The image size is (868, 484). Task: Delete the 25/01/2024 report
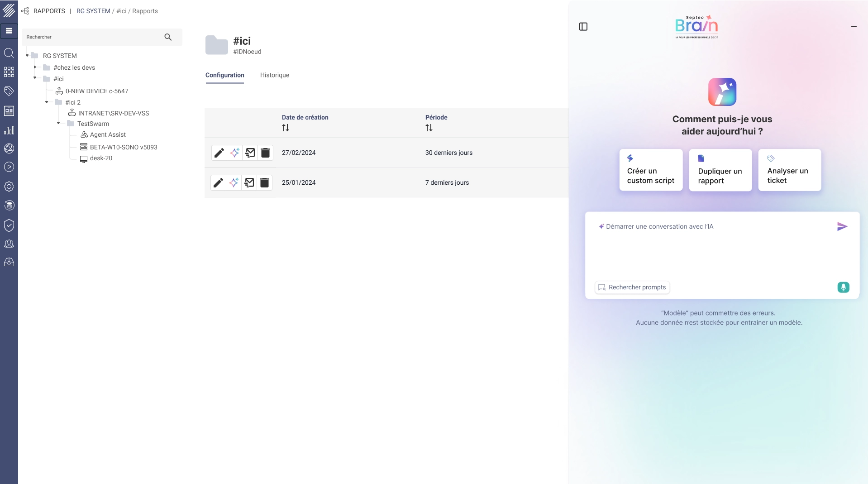click(265, 182)
